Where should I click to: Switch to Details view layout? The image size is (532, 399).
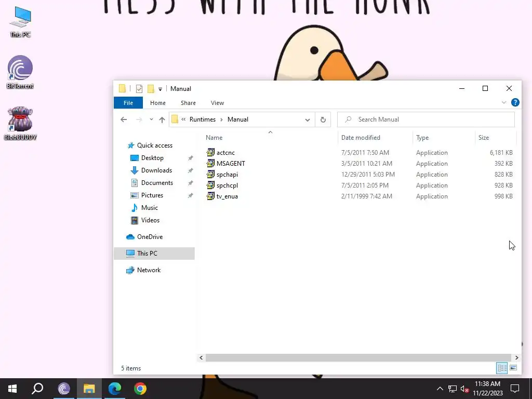click(502, 368)
